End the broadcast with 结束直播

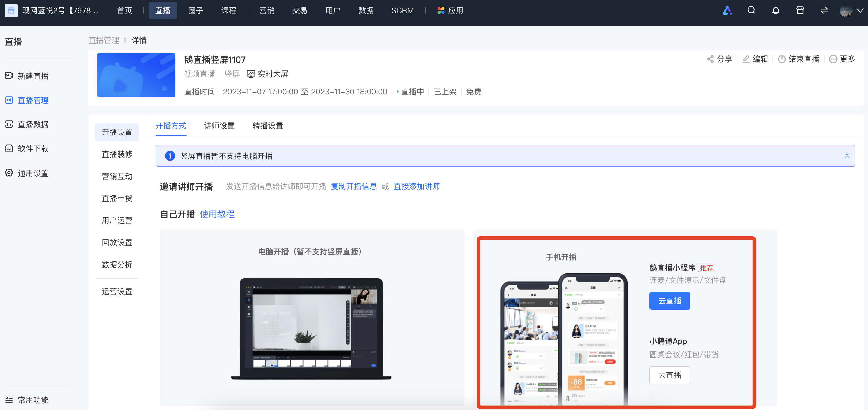[798, 59]
